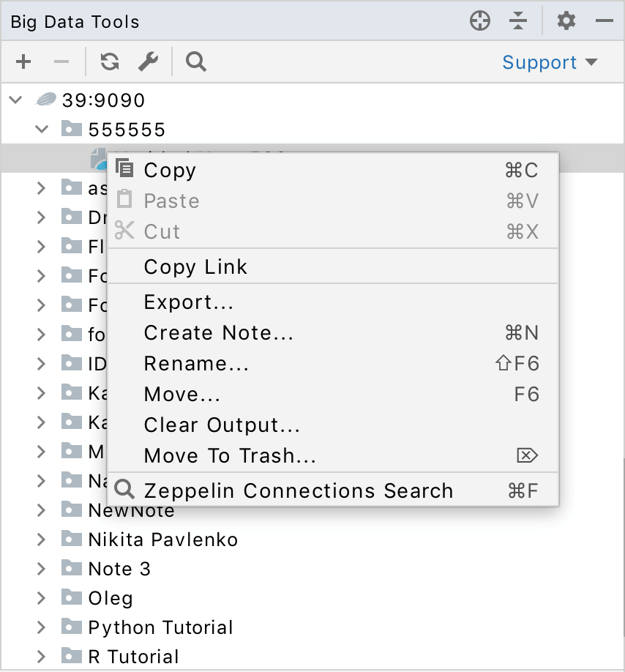Select the Oleg folder item
The image size is (625, 672).
[111, 598]
